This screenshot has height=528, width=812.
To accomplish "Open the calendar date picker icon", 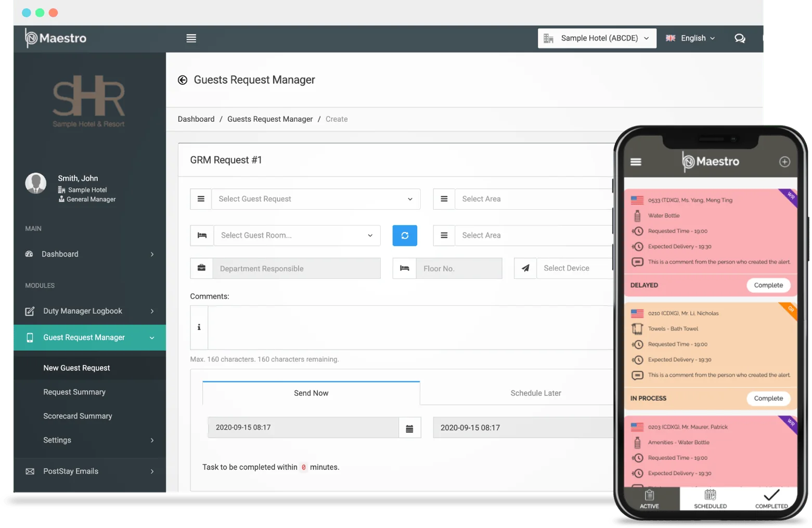I will (x=409, y=428).
